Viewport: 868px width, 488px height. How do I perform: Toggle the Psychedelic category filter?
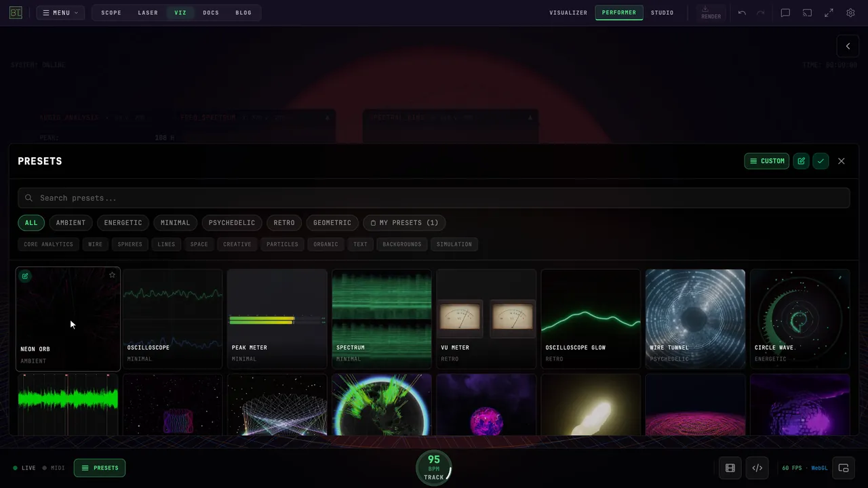(232, 222)
